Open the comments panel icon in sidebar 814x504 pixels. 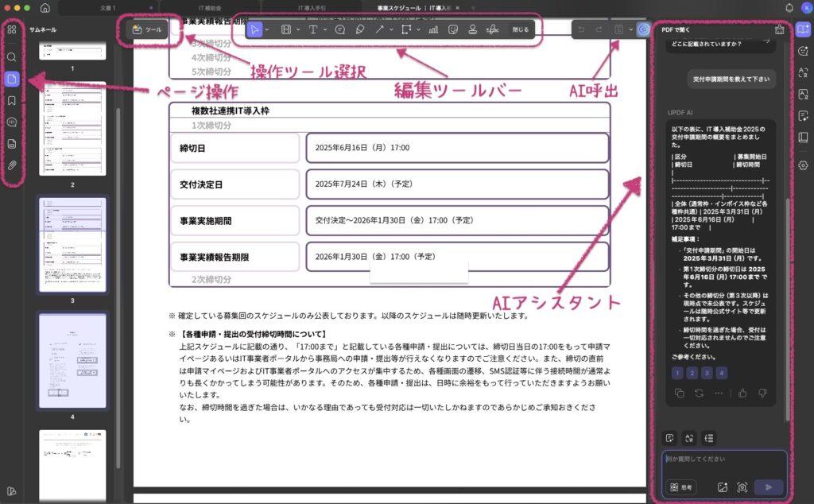(x=11, y=122)
